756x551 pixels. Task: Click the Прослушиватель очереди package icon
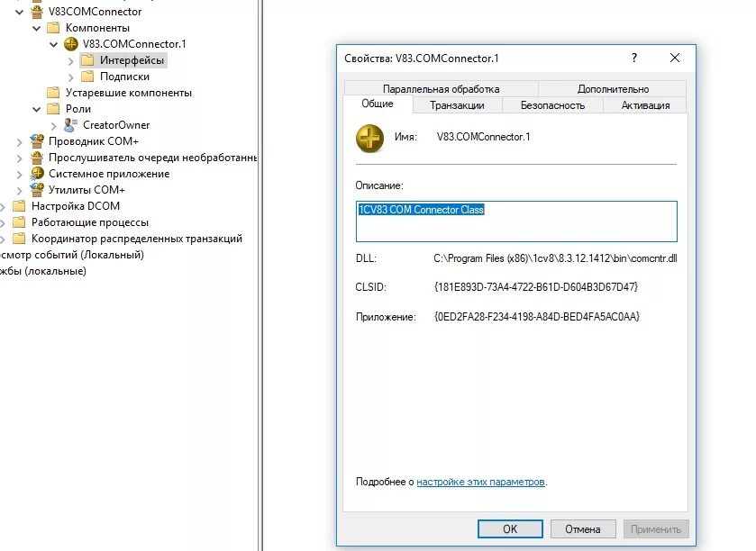tap(37, 158)
